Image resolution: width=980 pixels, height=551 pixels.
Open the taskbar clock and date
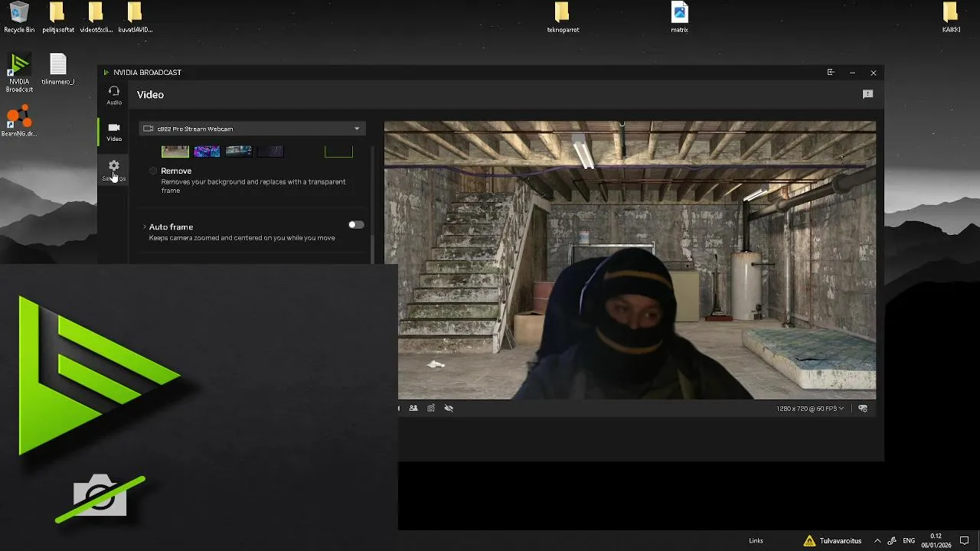[x=936, y=541]
